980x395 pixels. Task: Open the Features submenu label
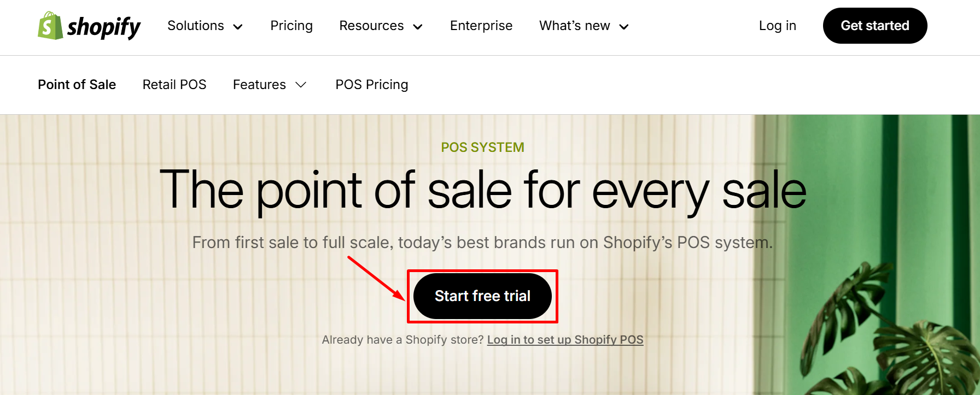pyautogui.click(x=259, y=85)
